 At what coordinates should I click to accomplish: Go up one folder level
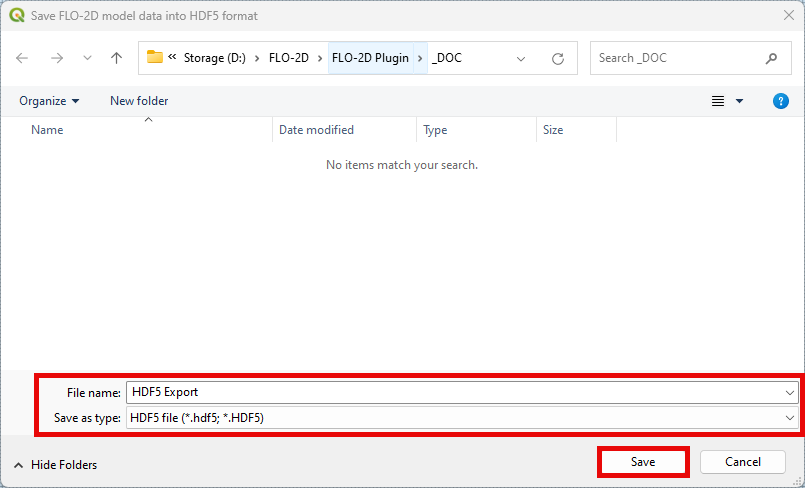pos(116,58)
